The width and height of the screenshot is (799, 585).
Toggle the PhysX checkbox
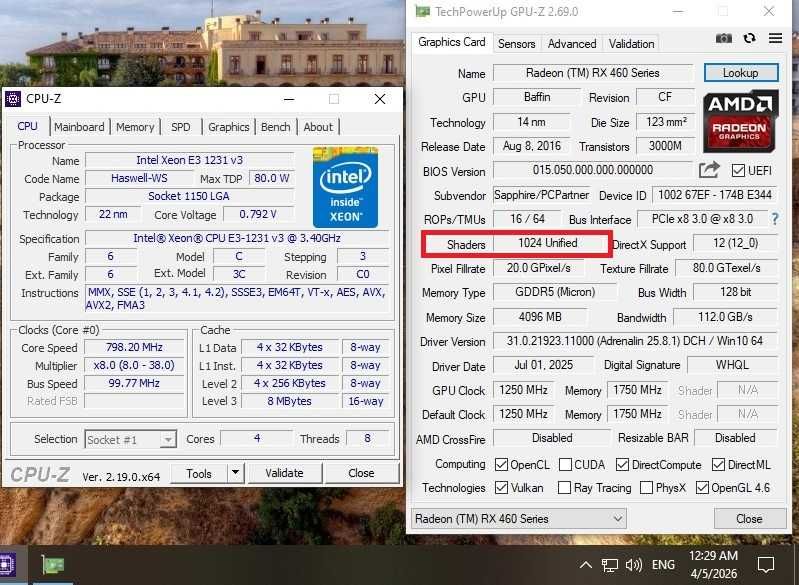click(x=646, y=488)
